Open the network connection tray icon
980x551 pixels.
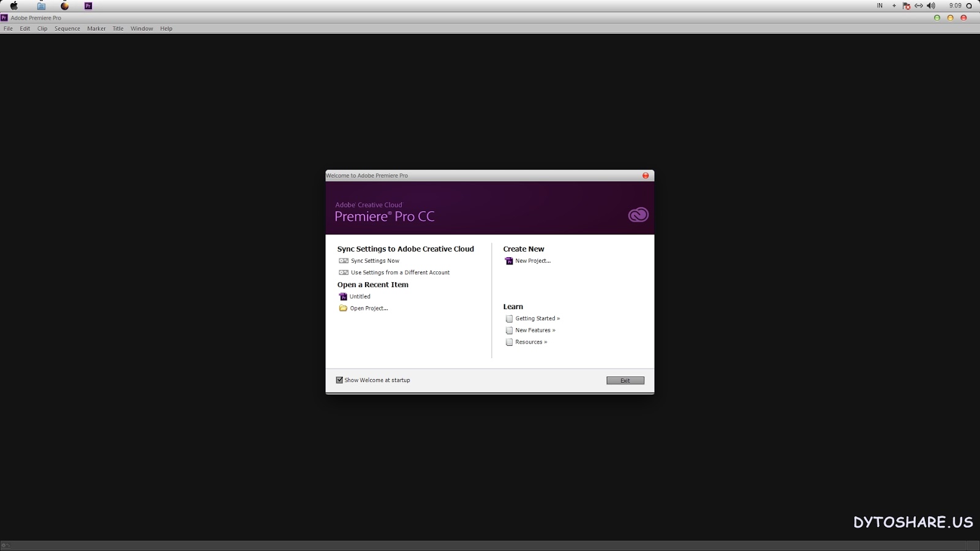point(919,6)
